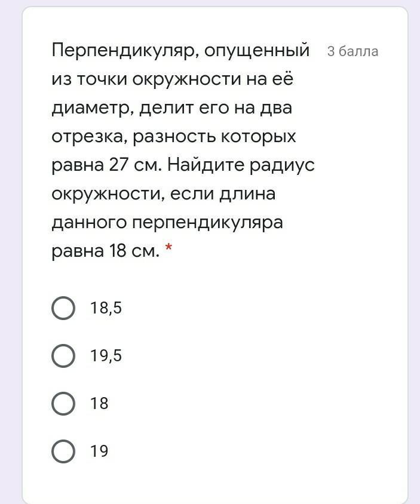The image size is (420, 504).
Task: Choose the radio button for answer 19
Action: 63,451
